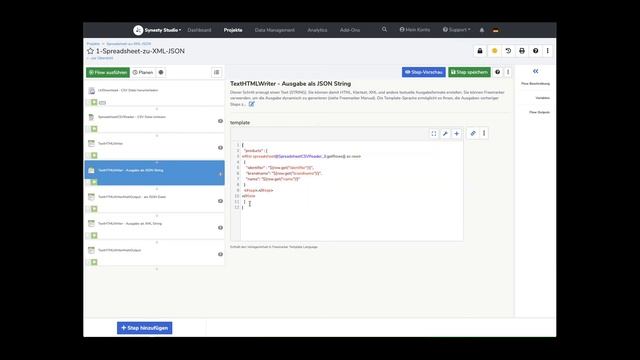Open Variablen in the right sidebar
This screenshot has width=640, height=360.
pos(542,98)
